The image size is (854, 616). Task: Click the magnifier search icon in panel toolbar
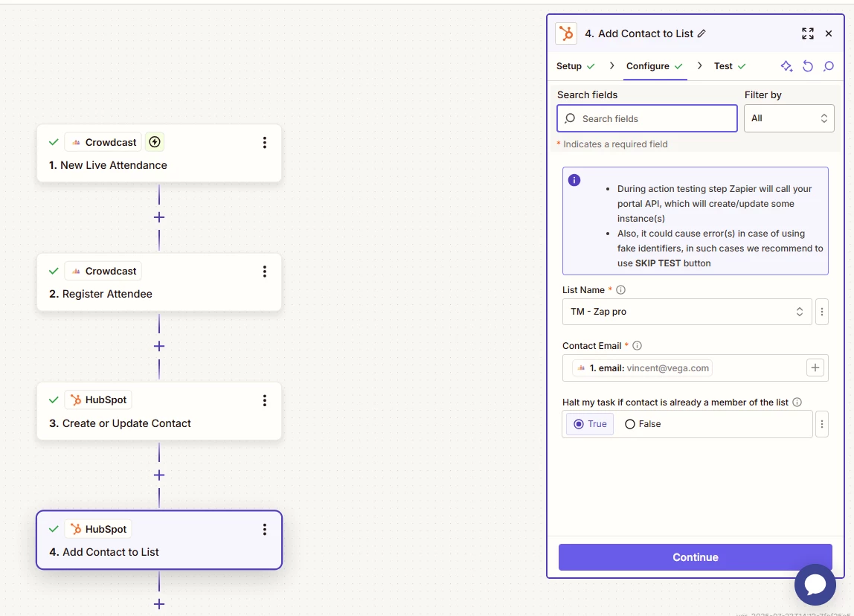pos(829,66)
